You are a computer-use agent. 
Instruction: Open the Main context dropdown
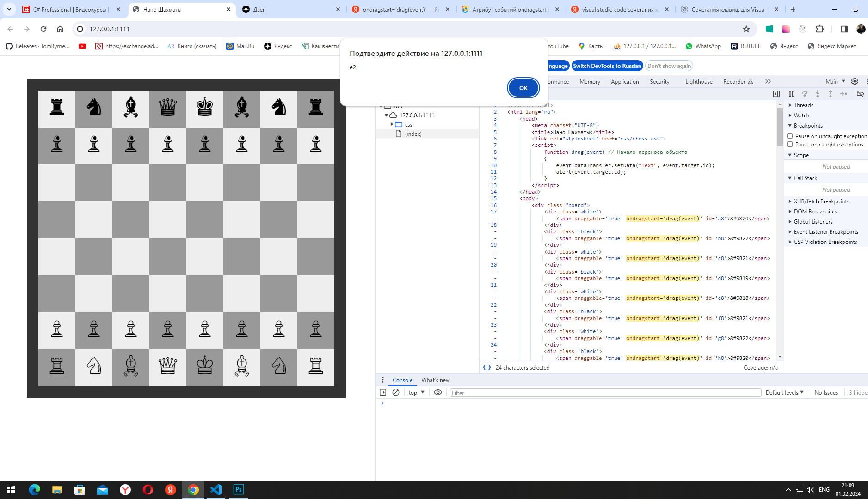tap(835, 82)
